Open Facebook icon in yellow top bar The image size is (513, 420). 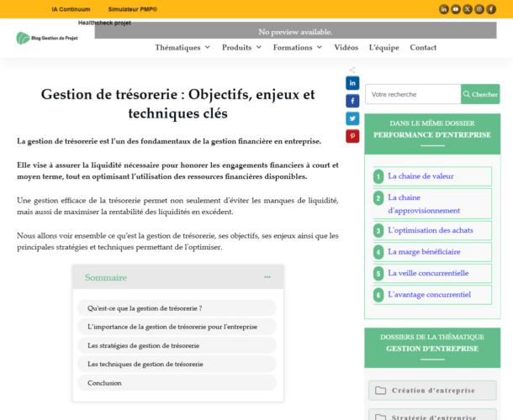pos(491,9)
